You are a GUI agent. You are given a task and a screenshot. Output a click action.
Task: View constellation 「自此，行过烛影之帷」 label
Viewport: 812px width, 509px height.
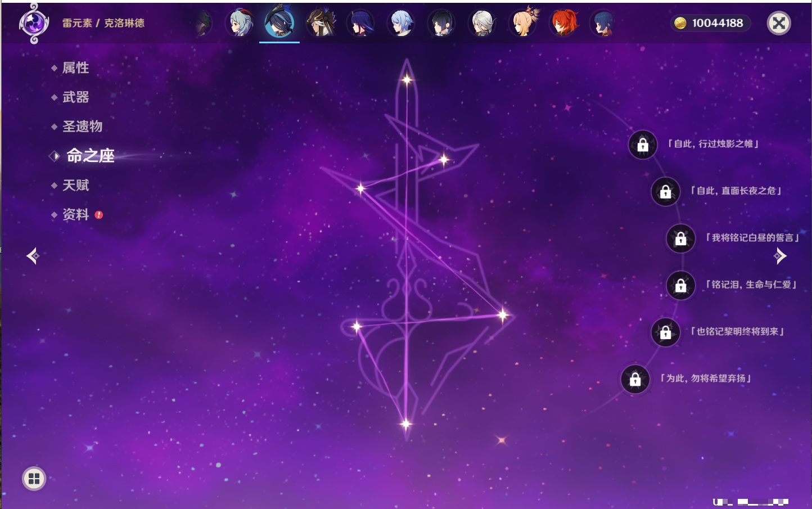[x=713, y=144]
